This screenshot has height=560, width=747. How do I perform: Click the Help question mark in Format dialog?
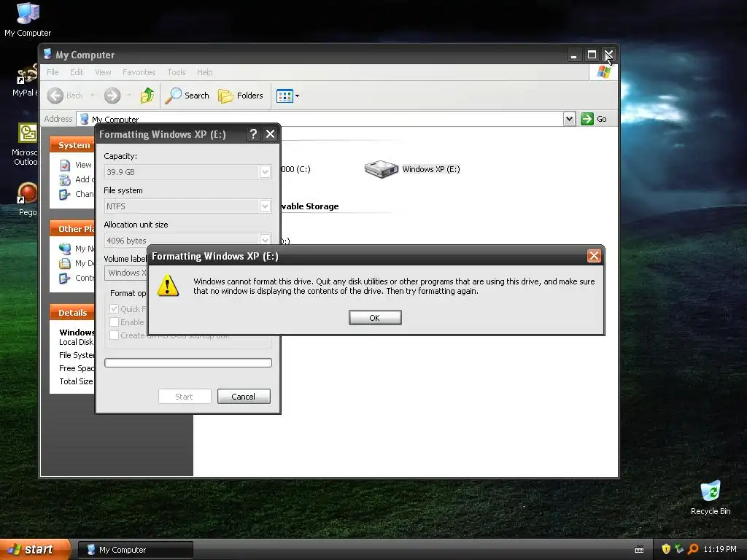point(253,134)
